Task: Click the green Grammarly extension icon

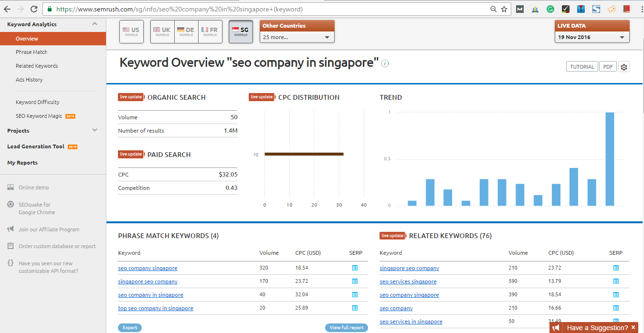Action: 550,9
